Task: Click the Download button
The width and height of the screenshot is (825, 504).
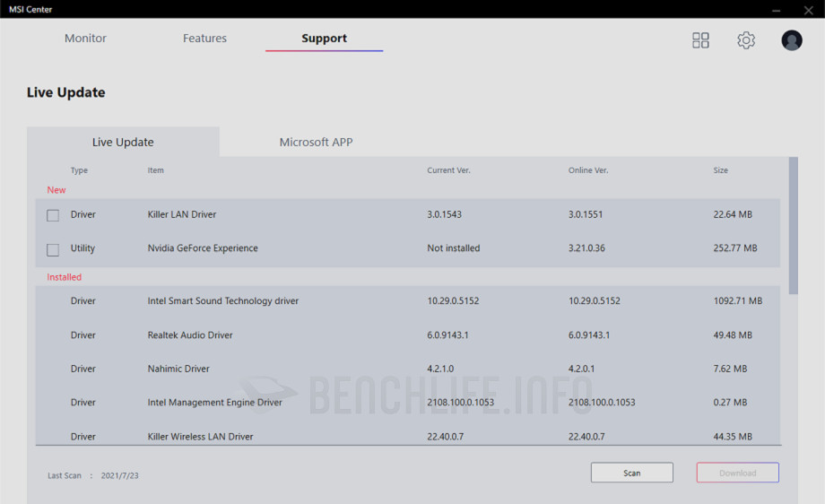Action: [x=738, y=473]
